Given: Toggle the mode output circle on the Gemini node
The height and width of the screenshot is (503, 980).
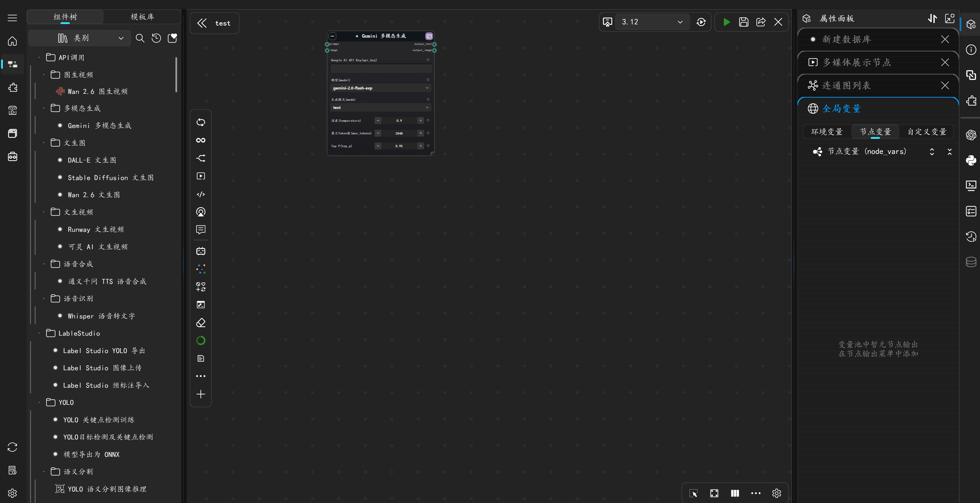Looking at the screenshot, I should point(428,99).
